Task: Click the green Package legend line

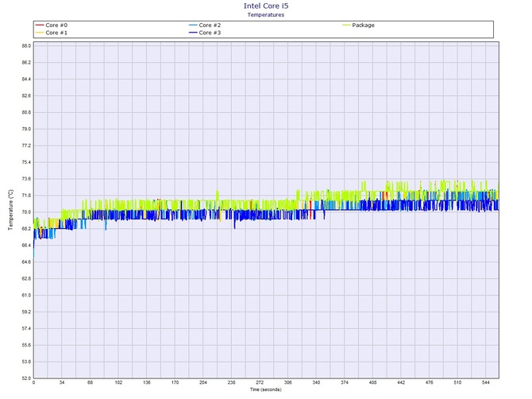Action: [x=346, y=25]
